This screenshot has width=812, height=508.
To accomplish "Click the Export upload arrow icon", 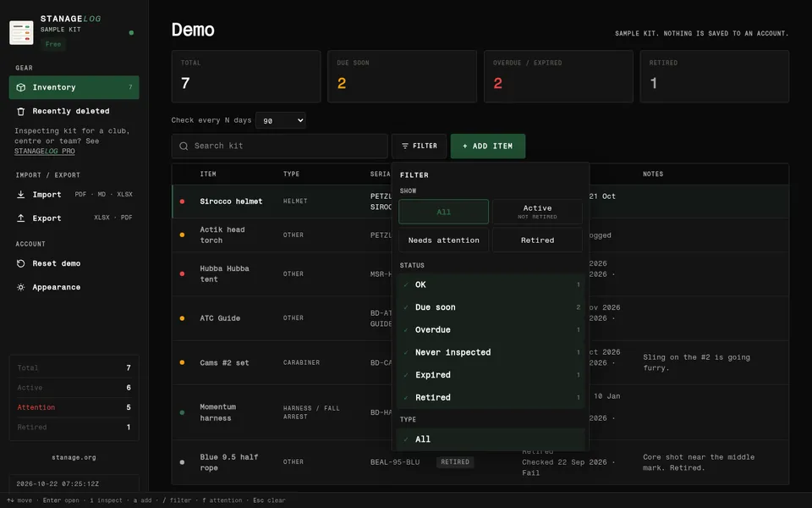I will pos(20,218).
